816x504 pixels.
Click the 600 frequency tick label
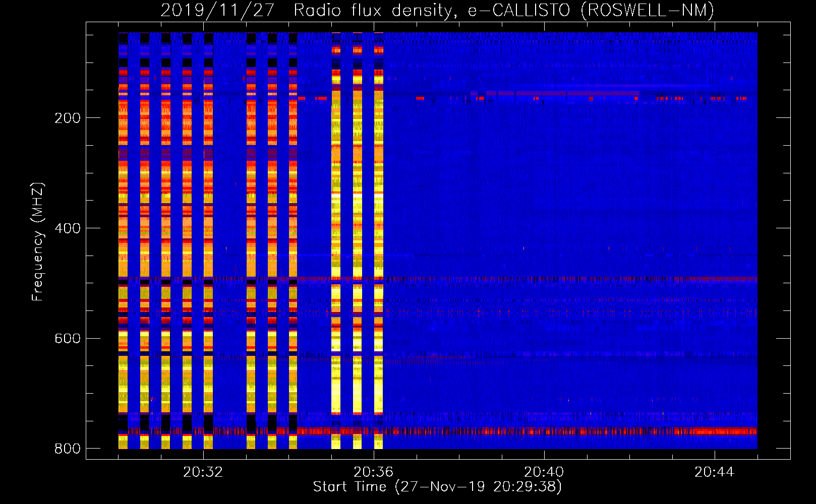68,338
